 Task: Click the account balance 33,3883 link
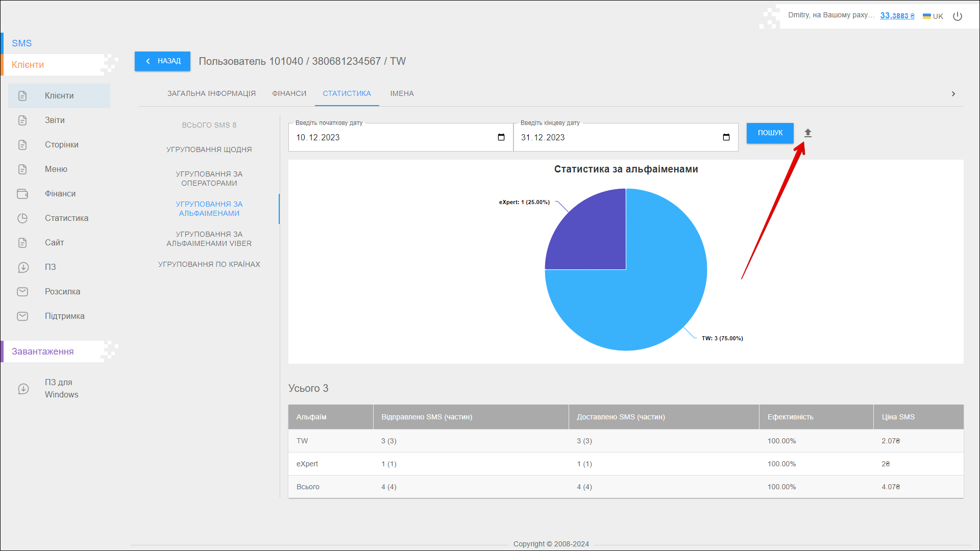coord(897,16)
